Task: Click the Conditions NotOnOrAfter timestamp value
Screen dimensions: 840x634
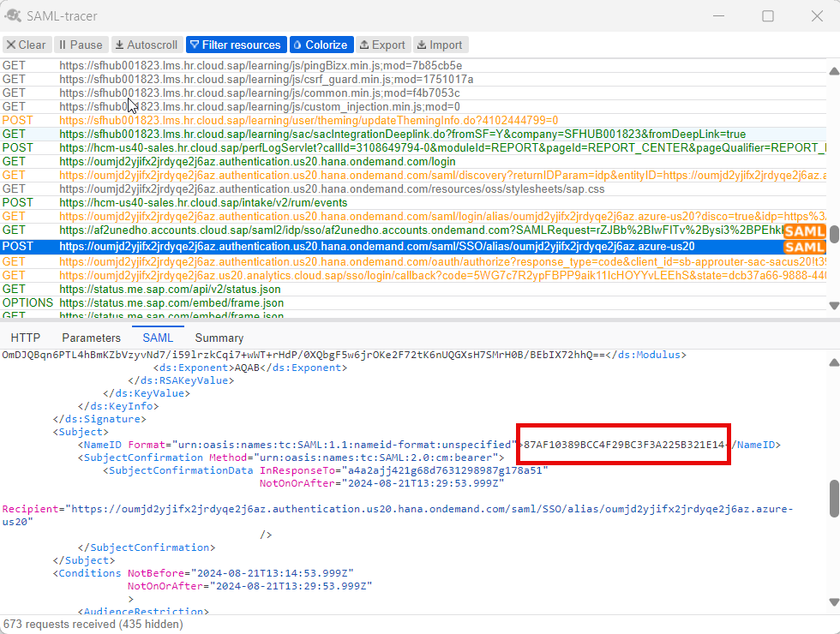Action: [291, 586]
